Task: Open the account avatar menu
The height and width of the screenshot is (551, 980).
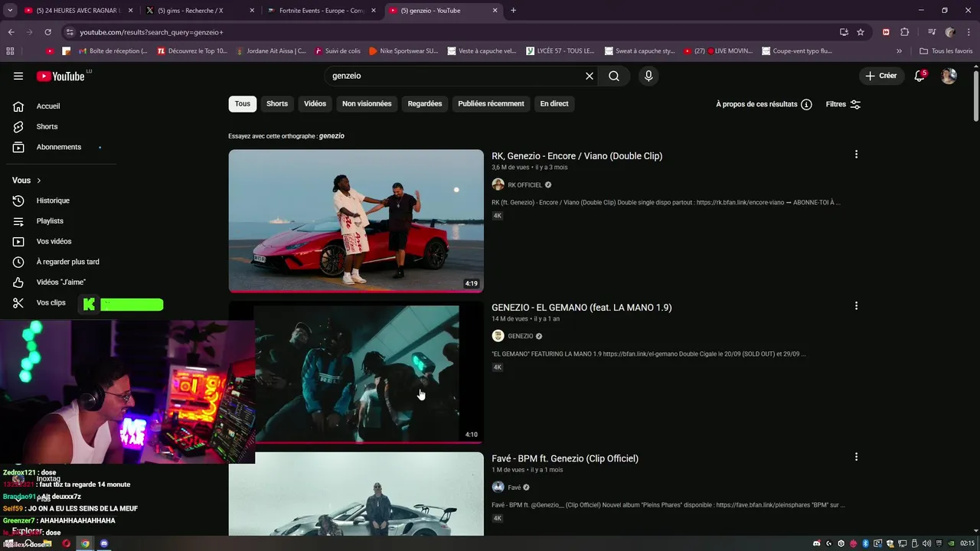Action: pyautogui.click(x=949, y=76)
